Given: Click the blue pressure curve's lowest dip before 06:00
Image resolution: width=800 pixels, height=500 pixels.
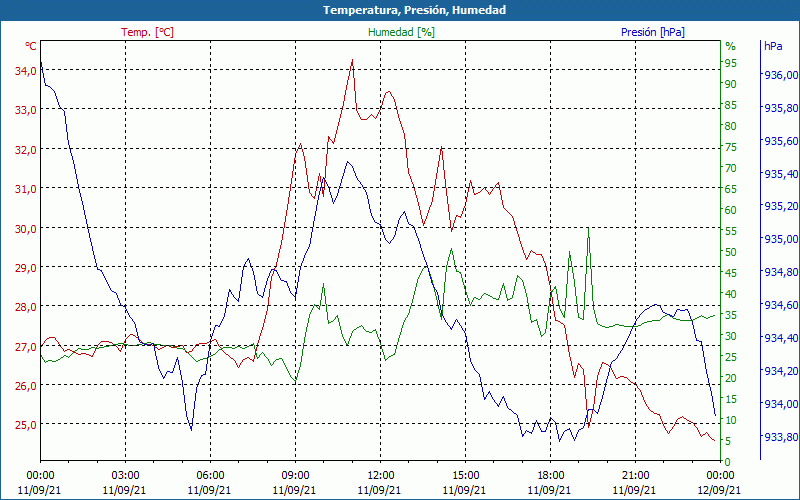Looking at the screenshot, I should coord(191,430).
